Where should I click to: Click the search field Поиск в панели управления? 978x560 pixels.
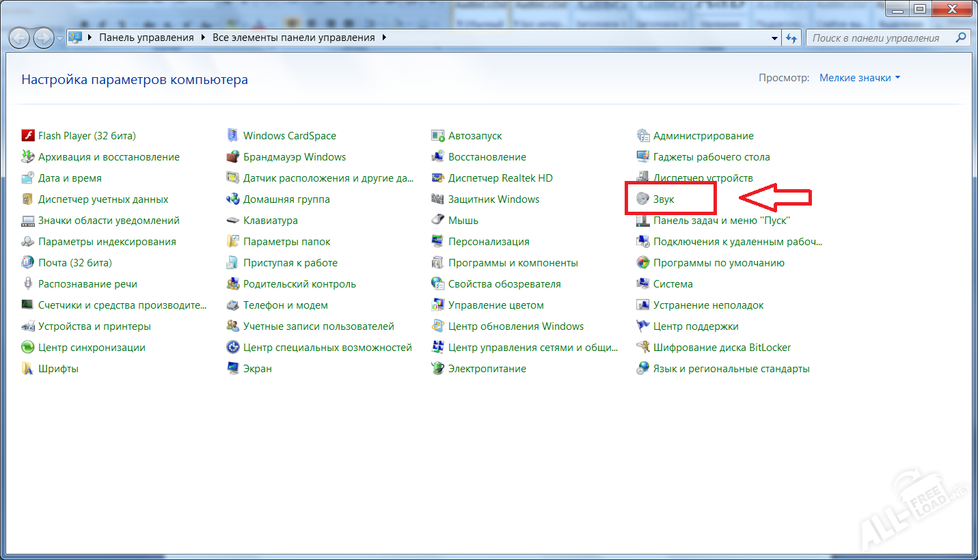click(882, 38)
